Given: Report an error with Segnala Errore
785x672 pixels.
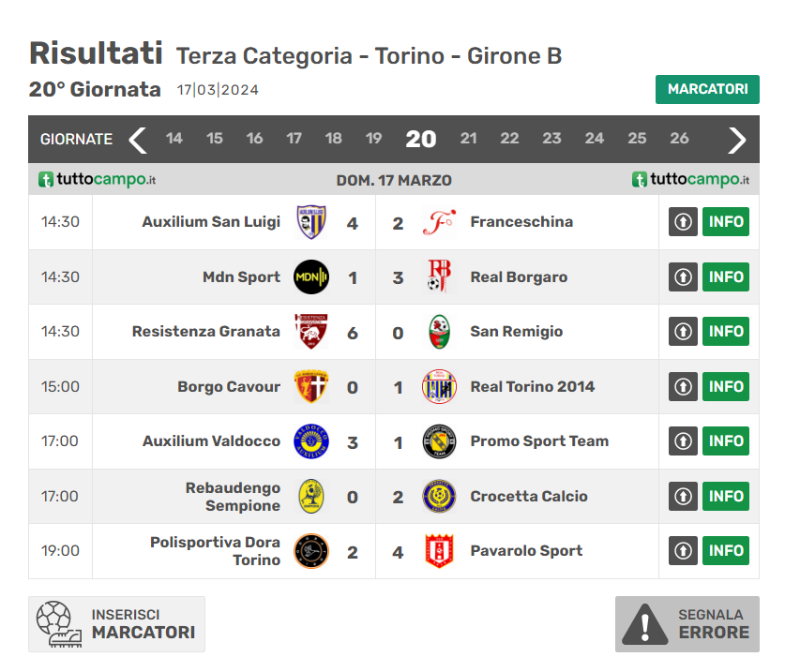Looking at the screenshot, I should point(687,623).
